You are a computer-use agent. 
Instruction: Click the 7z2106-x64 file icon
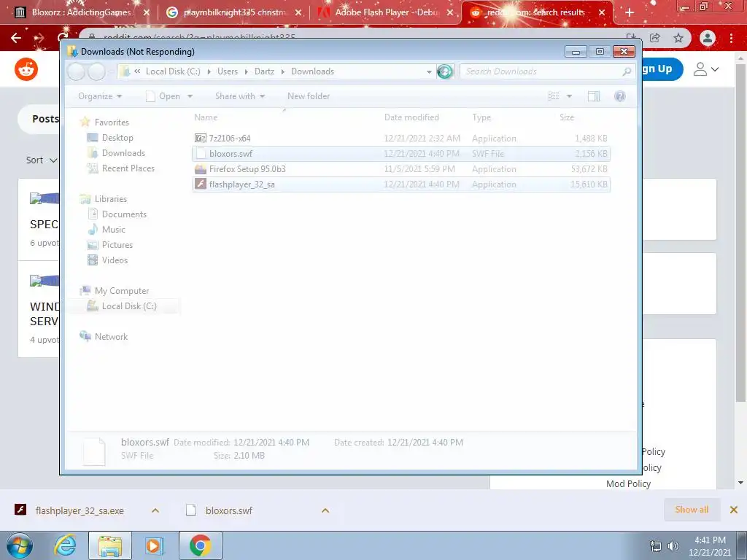(x=201, y=138)
